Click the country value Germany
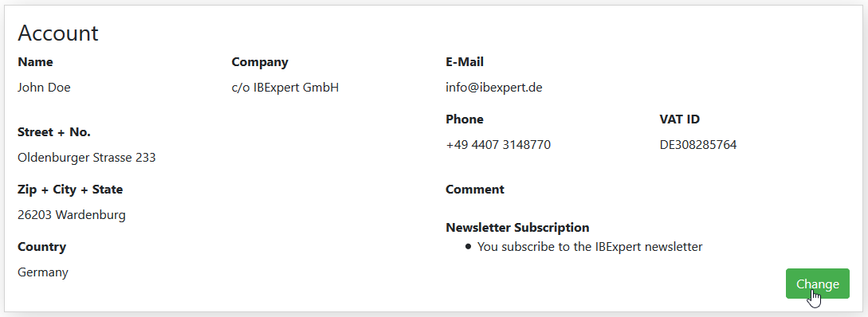The width and height of the screenshot is (868, 317). (42, 272)
